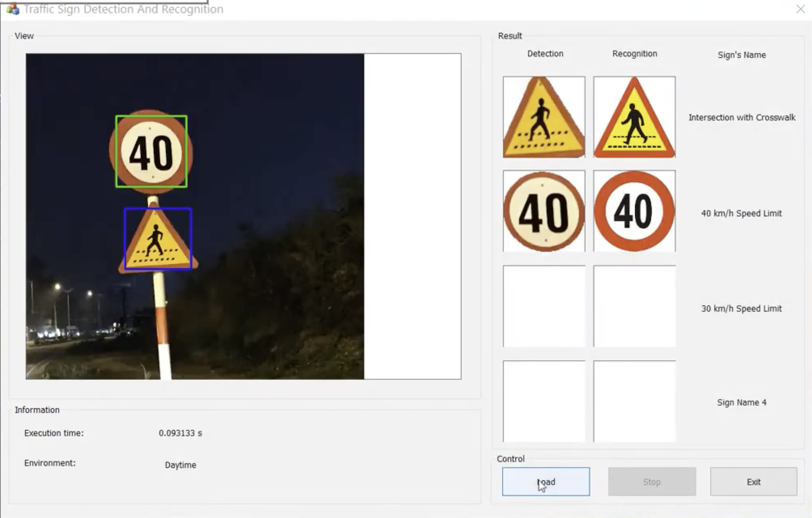Click the Intersection with Crosswalk label
Viewport: 812px width, 518px height.
click(741, 118)
